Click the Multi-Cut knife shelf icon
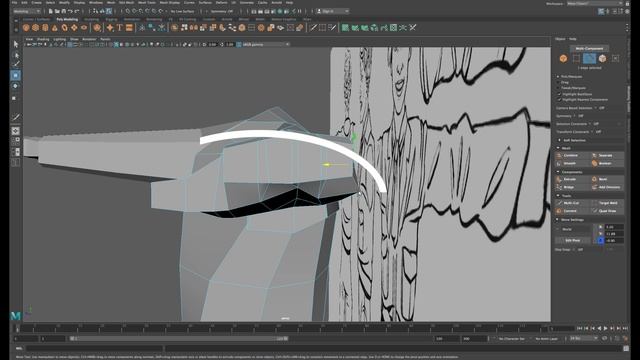Viewport: 640px width, 360px height. coord(313,27)
